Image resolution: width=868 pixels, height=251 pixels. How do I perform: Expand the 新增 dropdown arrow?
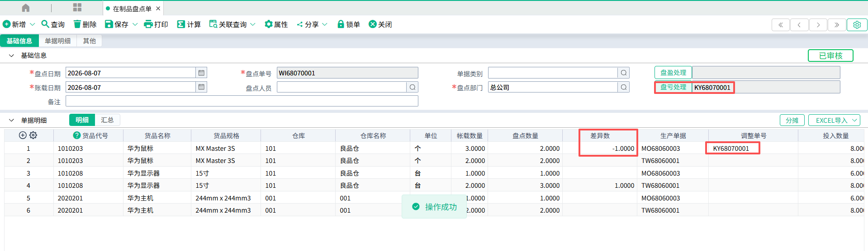tap(33, 24)
